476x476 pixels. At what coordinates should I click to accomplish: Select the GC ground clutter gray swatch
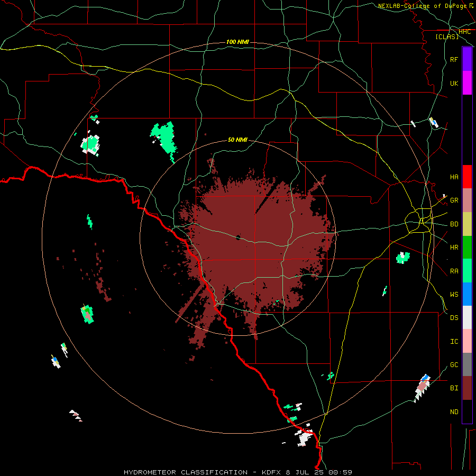pyautogui.click(x=467, y=364)
